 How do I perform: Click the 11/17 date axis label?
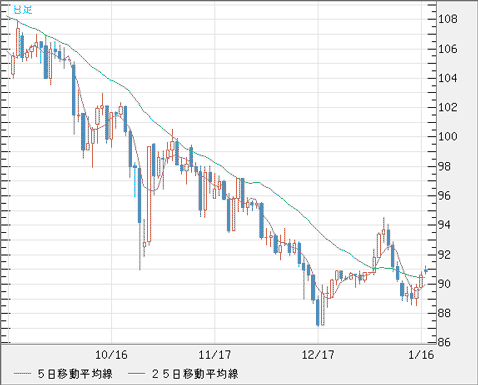pos(215,355)
